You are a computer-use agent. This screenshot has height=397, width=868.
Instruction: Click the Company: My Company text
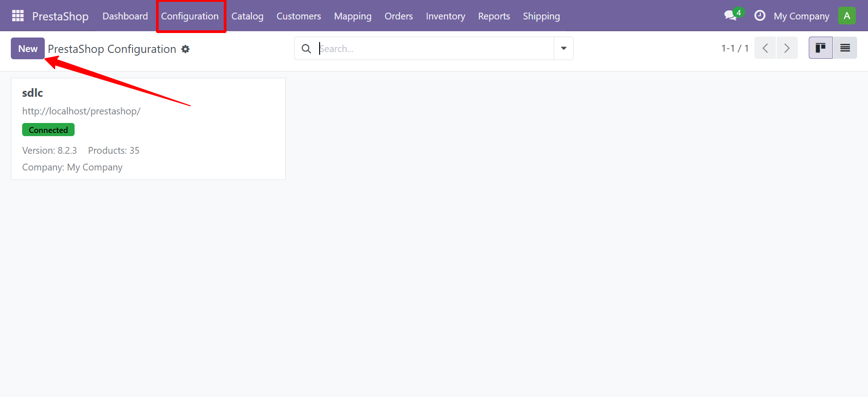coord(72,167)
